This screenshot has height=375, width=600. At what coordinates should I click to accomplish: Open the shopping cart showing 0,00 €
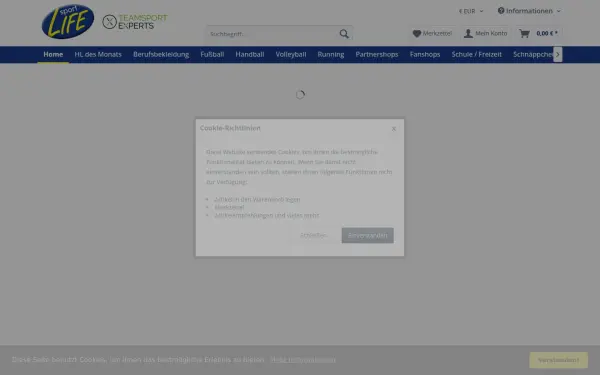point(538,33)
